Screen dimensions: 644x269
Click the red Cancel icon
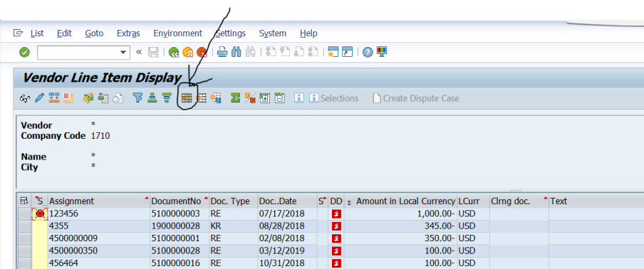[x=202, y=52]
